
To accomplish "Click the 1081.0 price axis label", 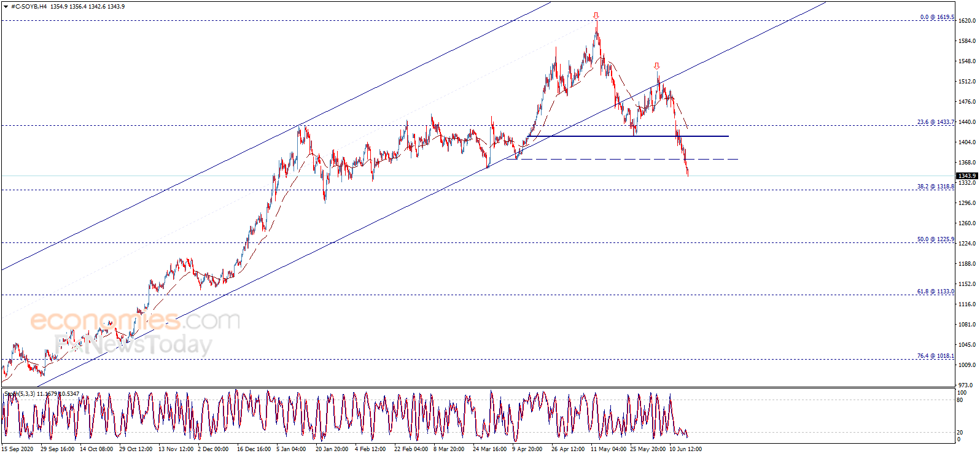I will tap(967, 325).
